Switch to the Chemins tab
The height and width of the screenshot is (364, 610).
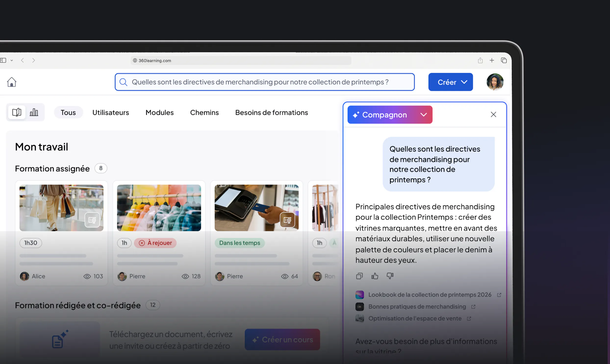pyautogui.click(x=204, y=112)
